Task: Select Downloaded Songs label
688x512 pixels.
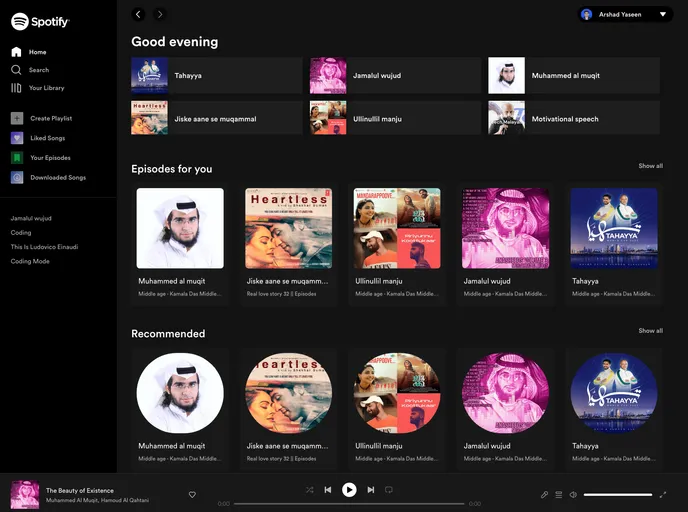Action: [x=58, y=177]
